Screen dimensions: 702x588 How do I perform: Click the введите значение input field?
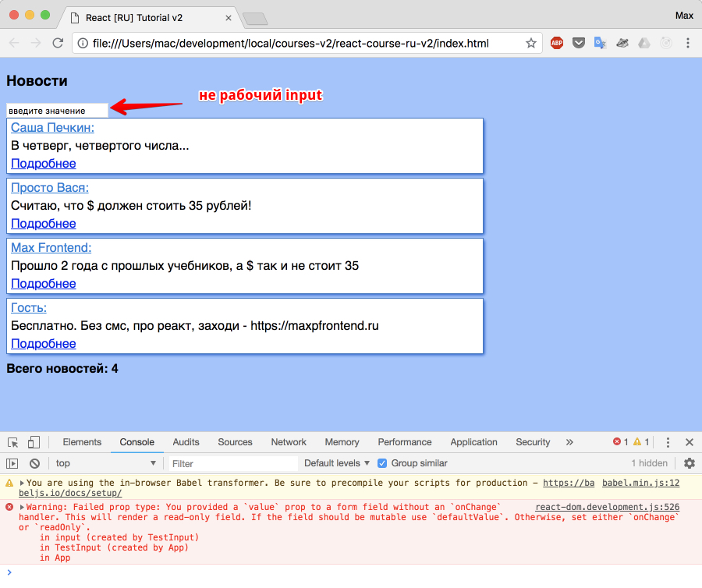56,111
